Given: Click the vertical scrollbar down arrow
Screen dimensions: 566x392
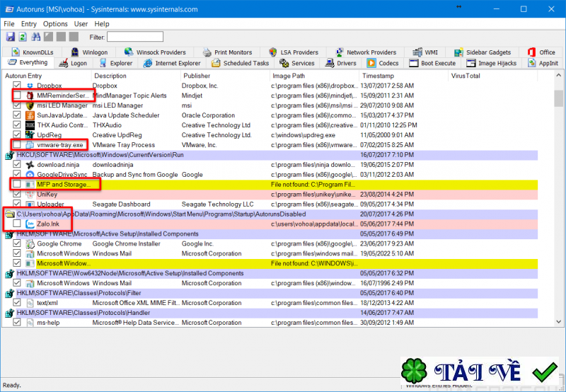Looking at the screenshot, I should (560, 323).
